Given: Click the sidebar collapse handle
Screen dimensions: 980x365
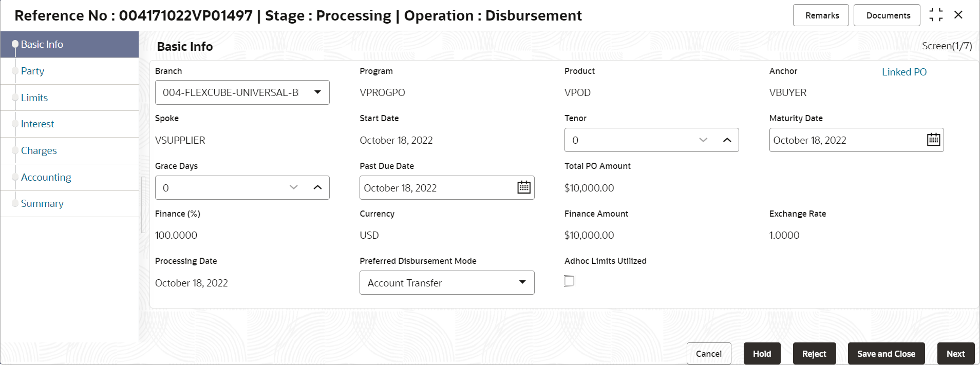Looking at the screenshot, I should (x=143, y=205).
